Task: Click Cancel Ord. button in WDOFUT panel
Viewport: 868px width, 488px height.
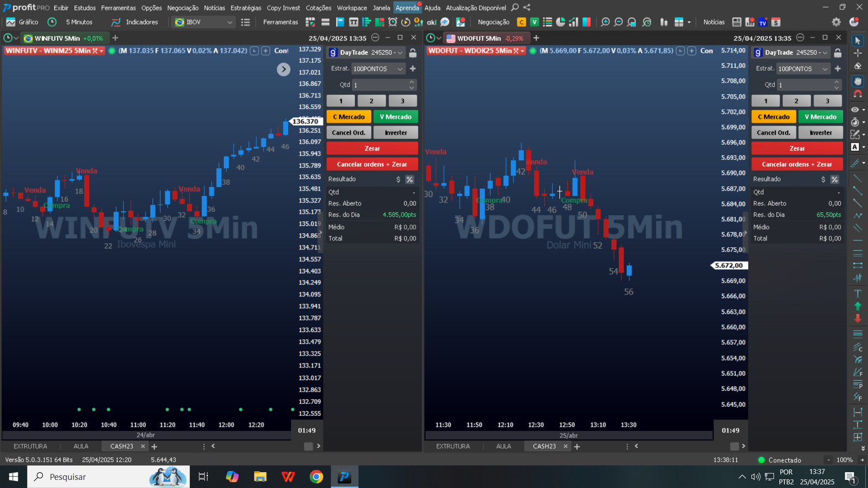Action: pos(774,132)
